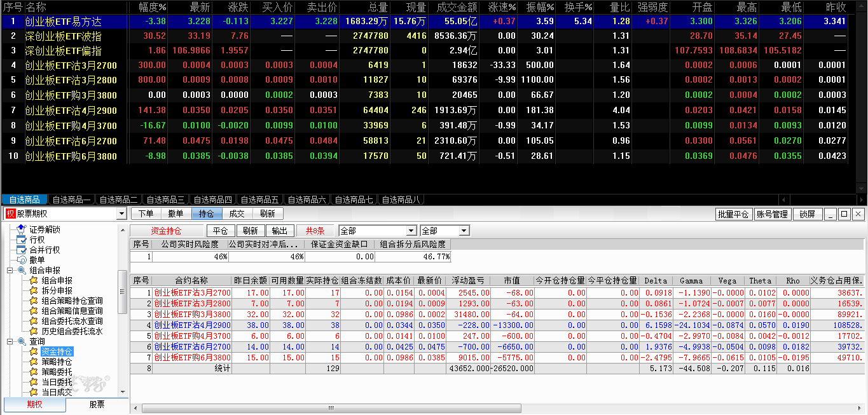The image size is (868, 415).
Task: Switch to the 成交 tab
Action: (237, 214)
